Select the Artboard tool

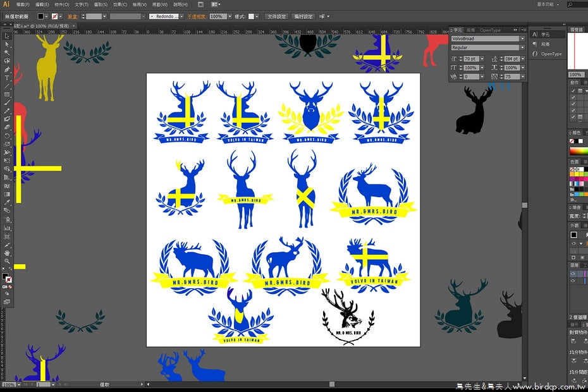coord(7,236)
